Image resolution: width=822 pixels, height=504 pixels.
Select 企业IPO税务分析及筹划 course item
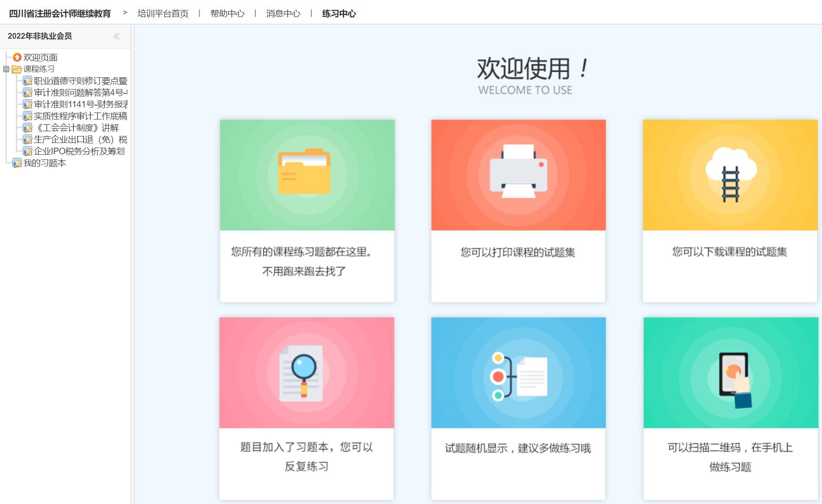[79, 151]
